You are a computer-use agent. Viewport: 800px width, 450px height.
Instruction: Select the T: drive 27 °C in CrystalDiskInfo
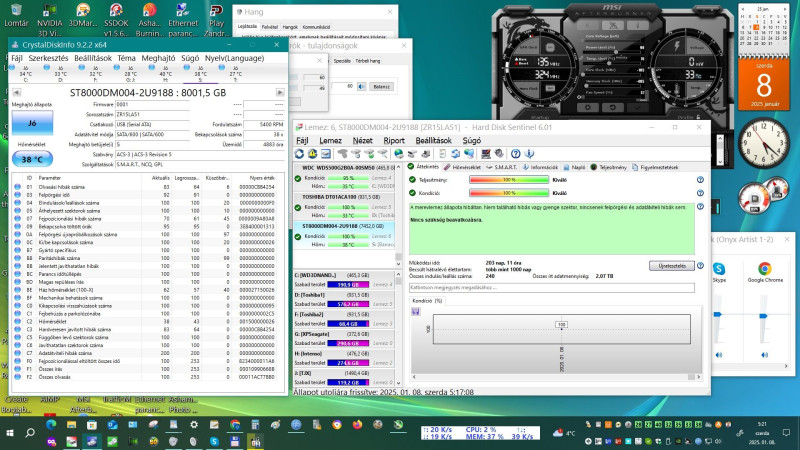(235, 73)
